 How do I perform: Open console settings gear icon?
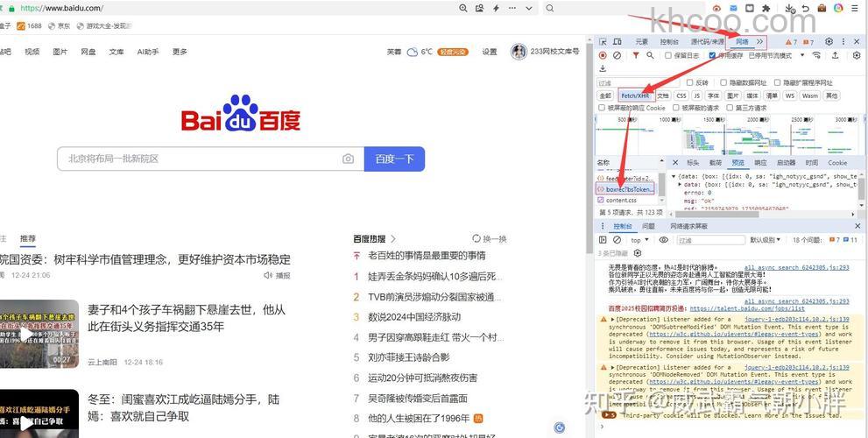(637, 253)
